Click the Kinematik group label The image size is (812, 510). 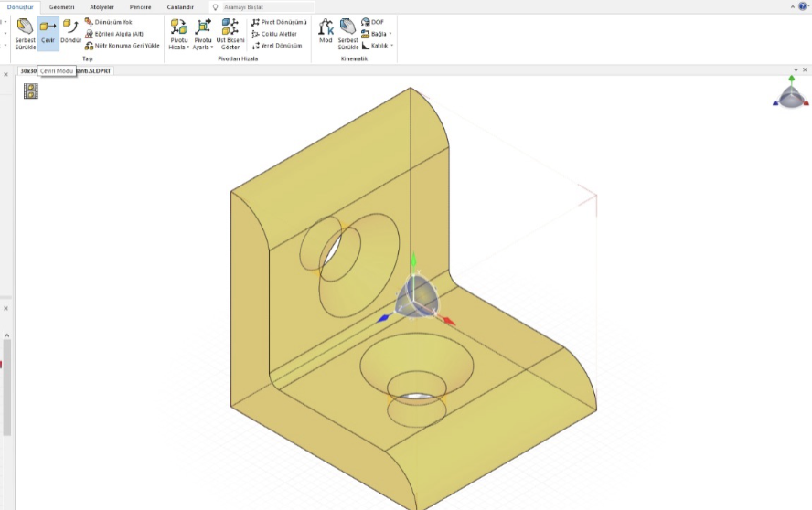(354, 59)
